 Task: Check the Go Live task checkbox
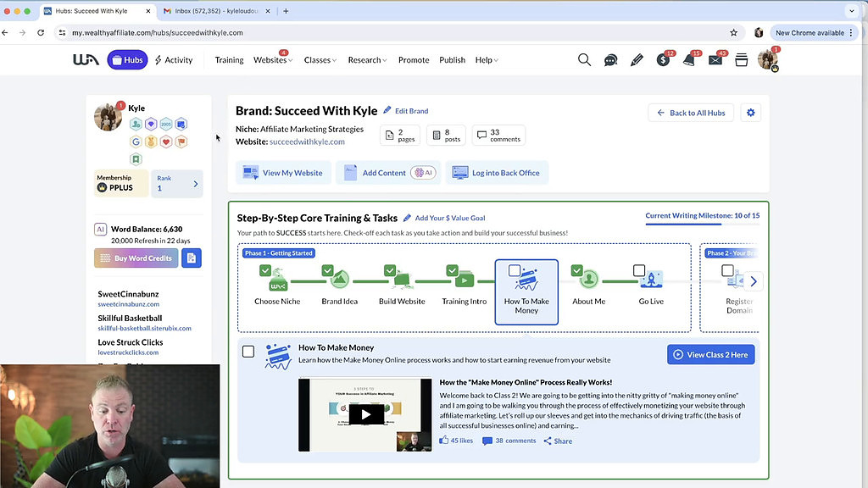pyautogui.click(x=639, y=270)
